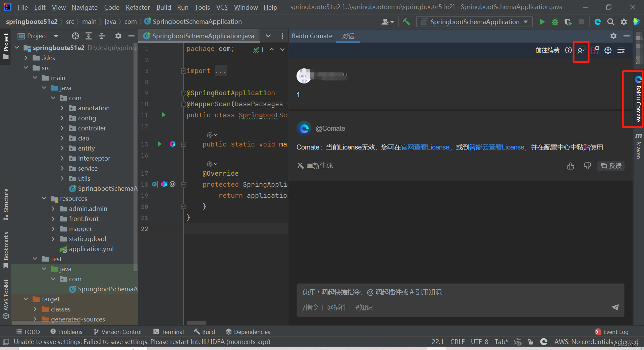Expand all icon in Project panel

pyautogui.click(x=89, y=36)
